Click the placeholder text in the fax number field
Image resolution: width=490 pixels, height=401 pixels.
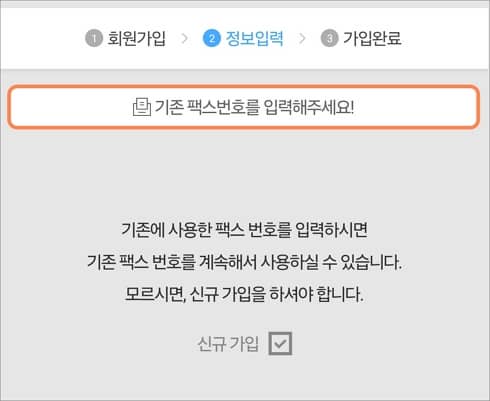[255, 107]
